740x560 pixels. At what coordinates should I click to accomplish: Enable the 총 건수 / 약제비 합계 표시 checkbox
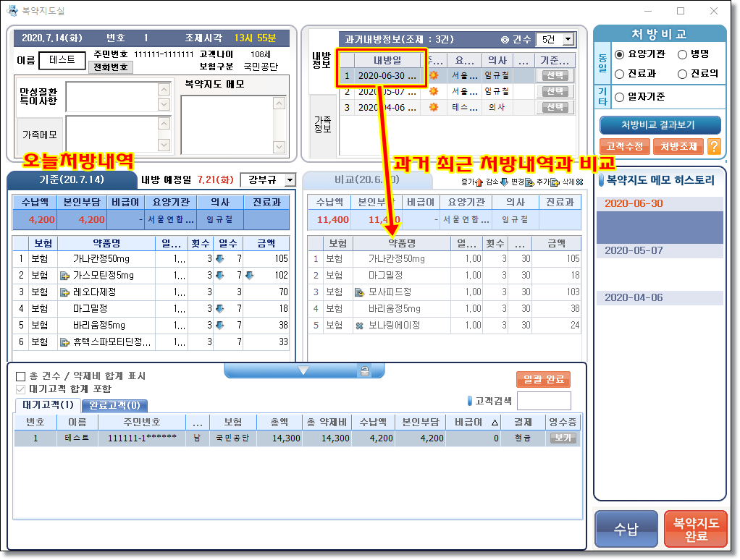[x=20, y=376]
